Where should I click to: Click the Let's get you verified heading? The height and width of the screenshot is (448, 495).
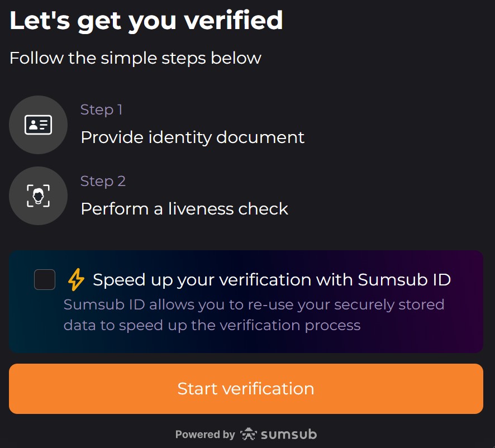point(146,20)
